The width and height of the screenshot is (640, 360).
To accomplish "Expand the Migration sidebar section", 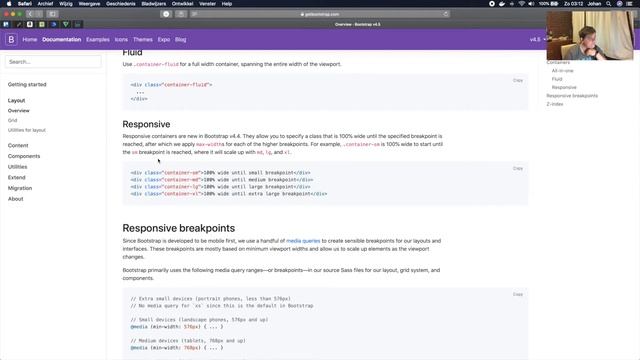I will (20, 188).
